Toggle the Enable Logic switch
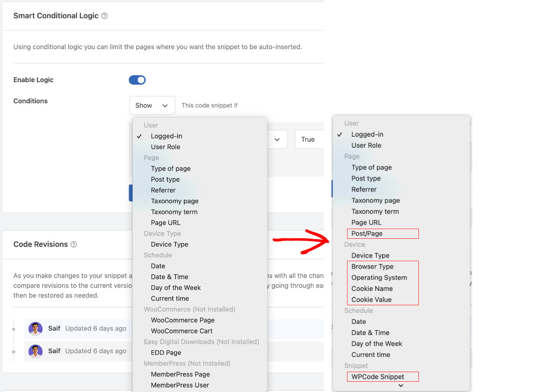The width and height of the screenshot is (537, 392). [x=137, y=80]
